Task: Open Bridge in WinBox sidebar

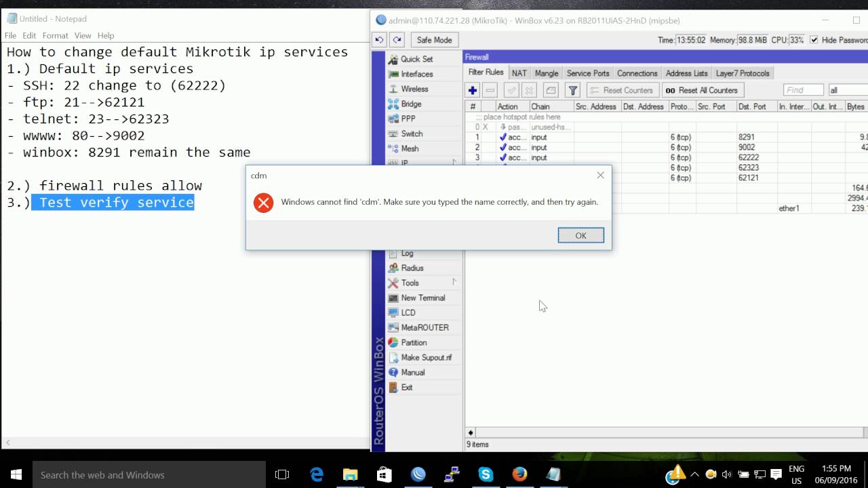Action: coord(411,104)
